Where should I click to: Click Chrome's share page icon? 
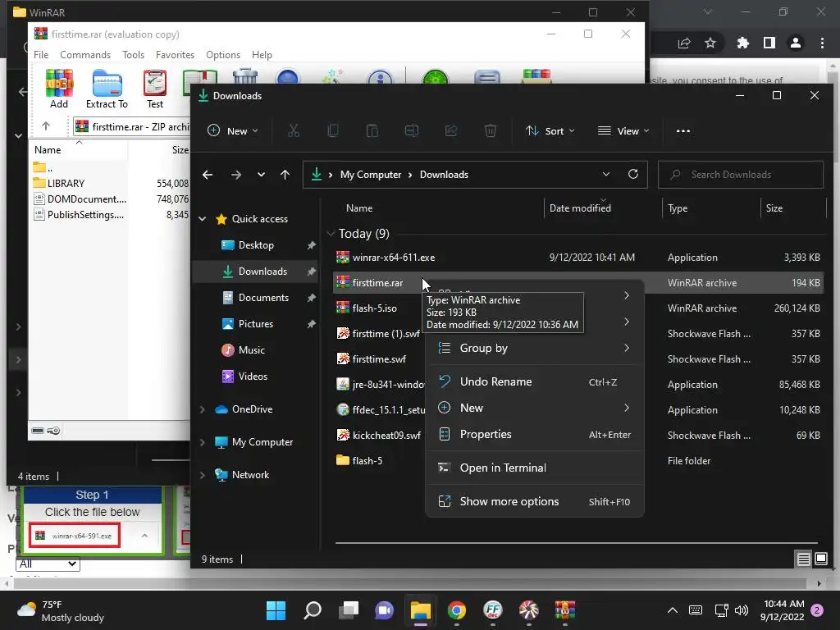pyautogui.click(x=684, y=43)
